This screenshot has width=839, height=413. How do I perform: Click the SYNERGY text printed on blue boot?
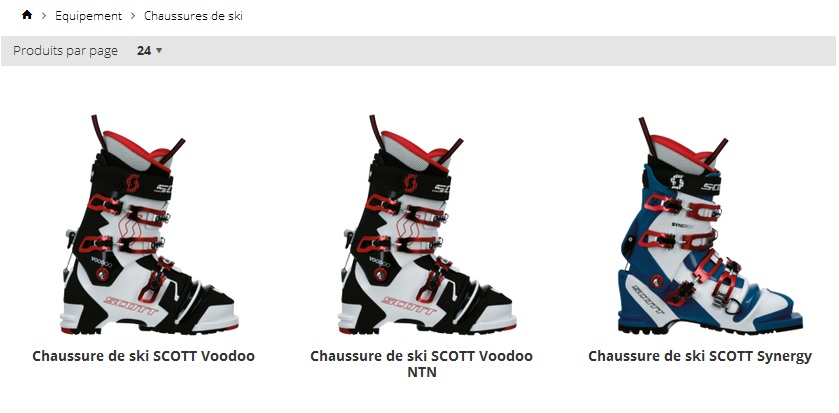click(x=683, y=226)
